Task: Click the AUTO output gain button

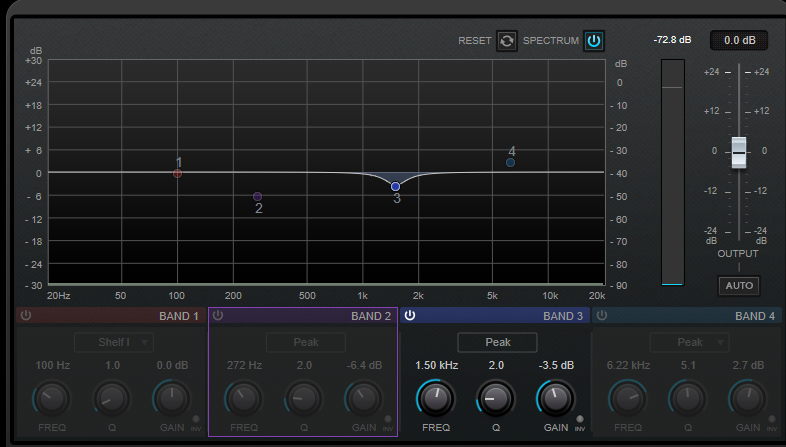Action: point(738,286)
